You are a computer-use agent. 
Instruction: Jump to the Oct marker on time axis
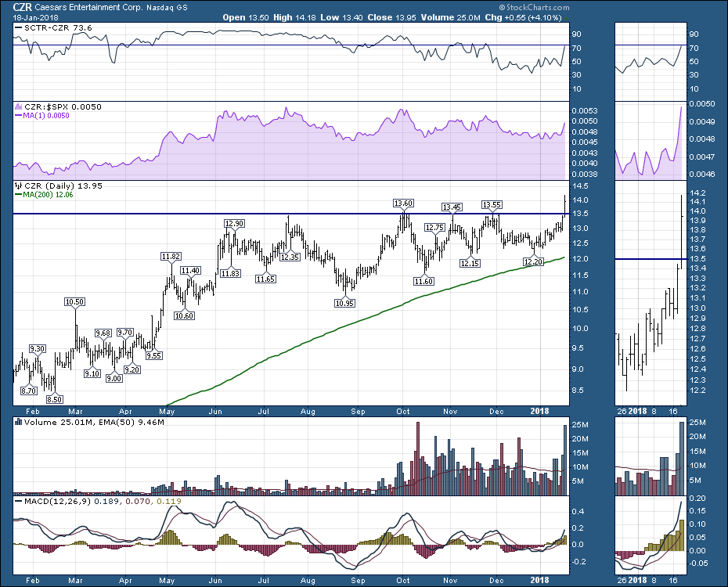[403, 409]
